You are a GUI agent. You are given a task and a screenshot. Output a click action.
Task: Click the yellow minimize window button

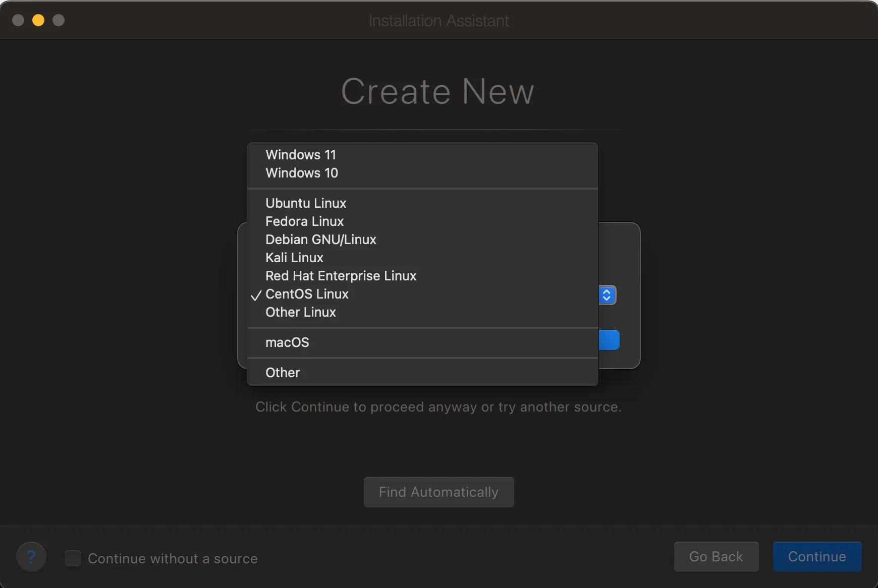click(x=38, y=20)
